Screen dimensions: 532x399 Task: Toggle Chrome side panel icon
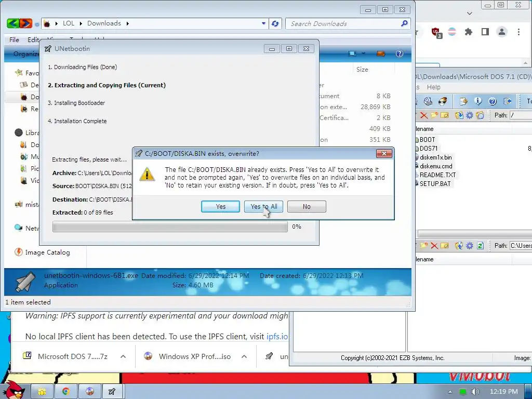click(x=485, y=32)
